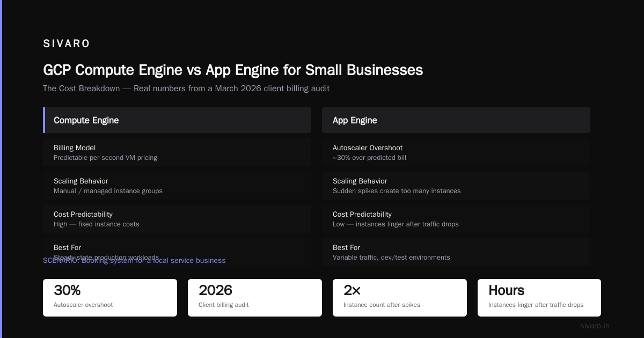644x338 pixels.
Task: Click the 30% stat card
Action: pos(110,298)
